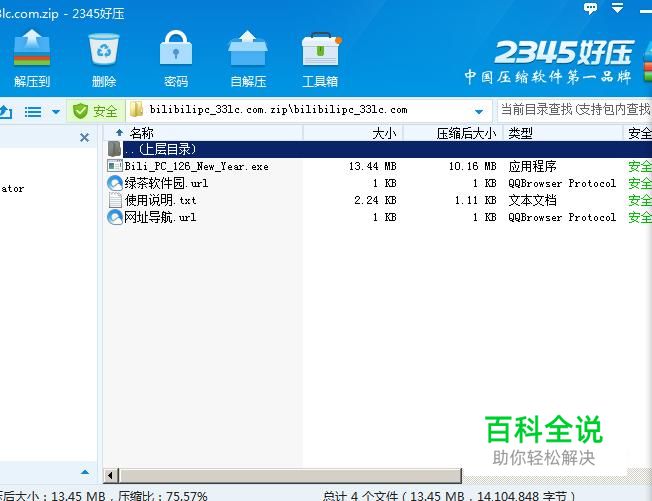Image resolution: width=652 pixels, height=501 pixels.
Task: Click the collapse arrow at left panel bottom
Action: [85, 472]
